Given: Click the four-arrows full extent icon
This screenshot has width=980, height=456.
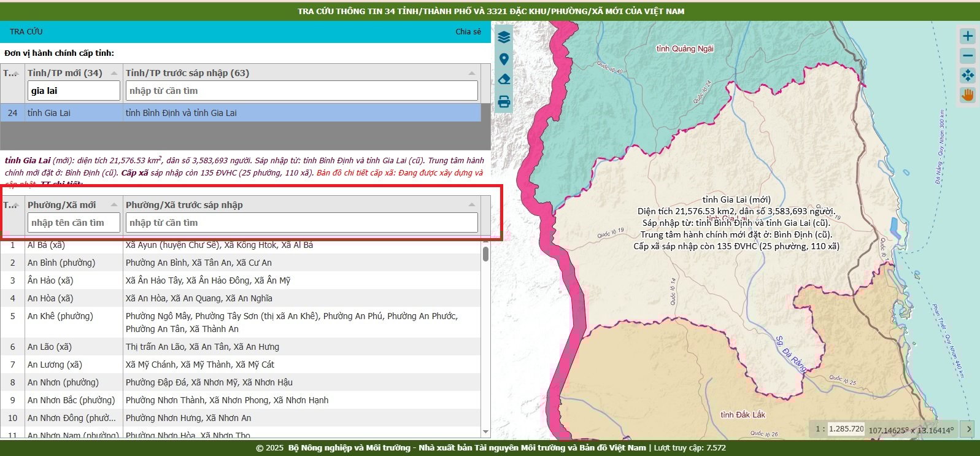Looking at the screenshot, I should tap(968, 75).
